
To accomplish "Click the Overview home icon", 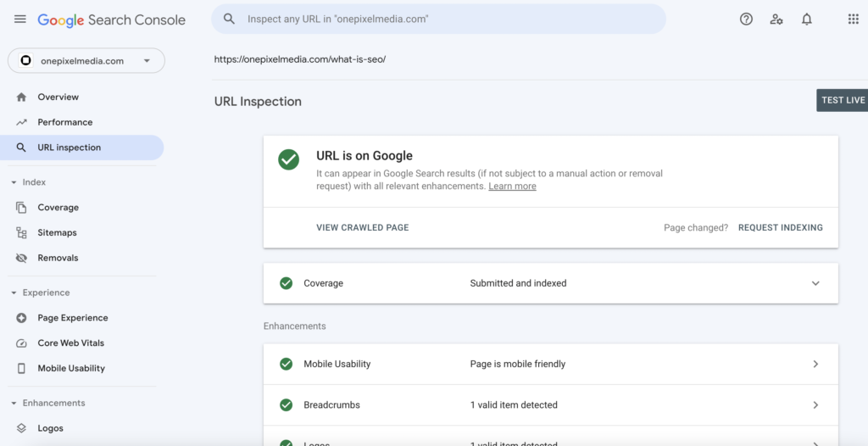I will 21,97.
